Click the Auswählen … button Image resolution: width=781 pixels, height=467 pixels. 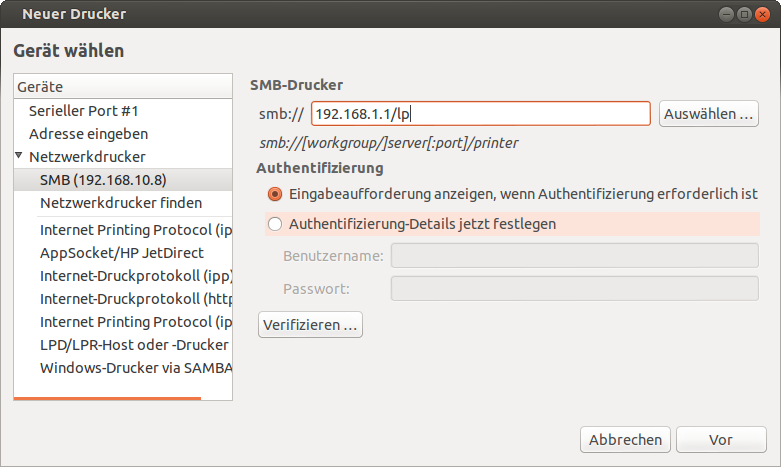(708, 114)
